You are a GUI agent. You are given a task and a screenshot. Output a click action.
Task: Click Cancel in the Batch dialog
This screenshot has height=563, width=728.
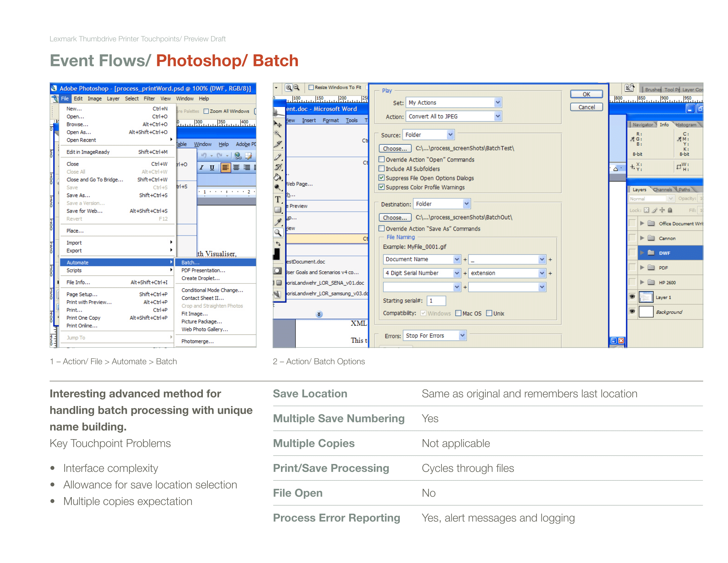586,107
